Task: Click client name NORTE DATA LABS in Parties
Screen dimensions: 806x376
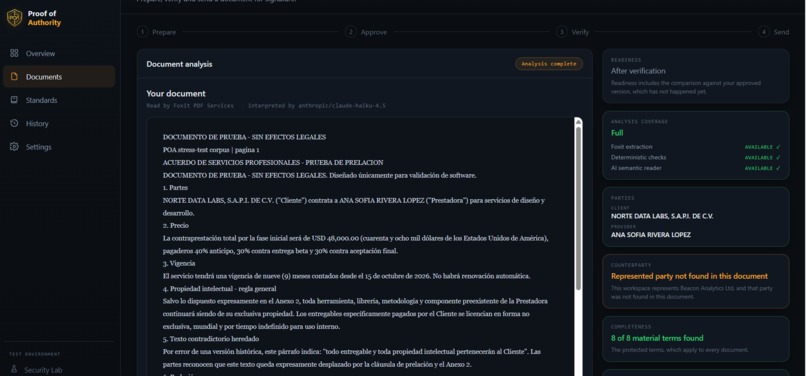Action: click(x=662, y=216)
